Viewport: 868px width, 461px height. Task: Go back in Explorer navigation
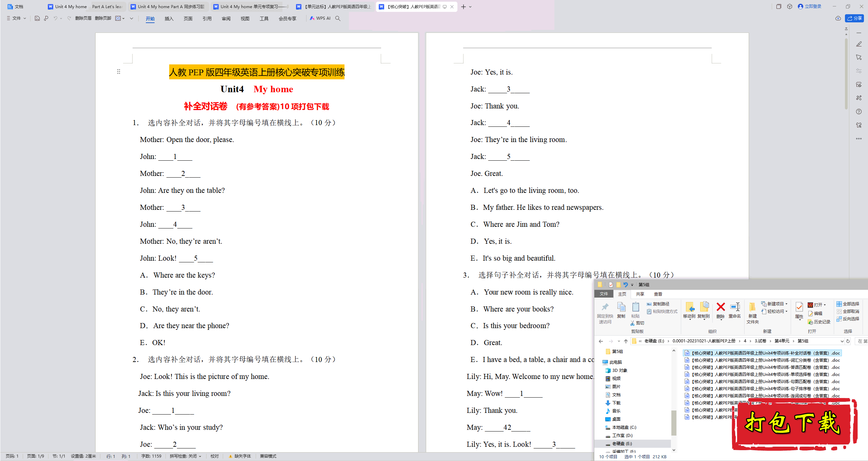pos(601,341)
